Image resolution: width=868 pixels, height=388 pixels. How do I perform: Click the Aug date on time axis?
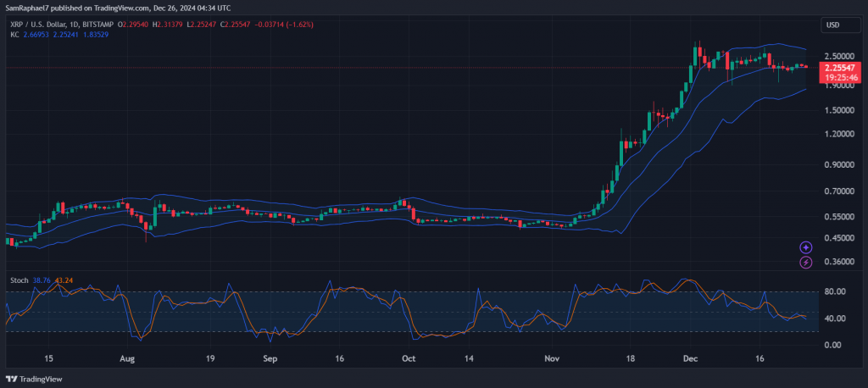coord(128,359)
